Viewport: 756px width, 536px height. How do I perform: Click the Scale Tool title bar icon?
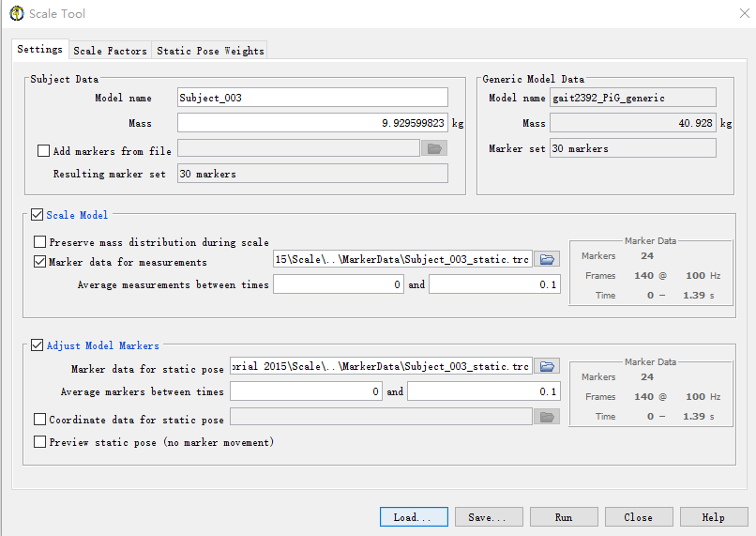[x=17, y=14]
